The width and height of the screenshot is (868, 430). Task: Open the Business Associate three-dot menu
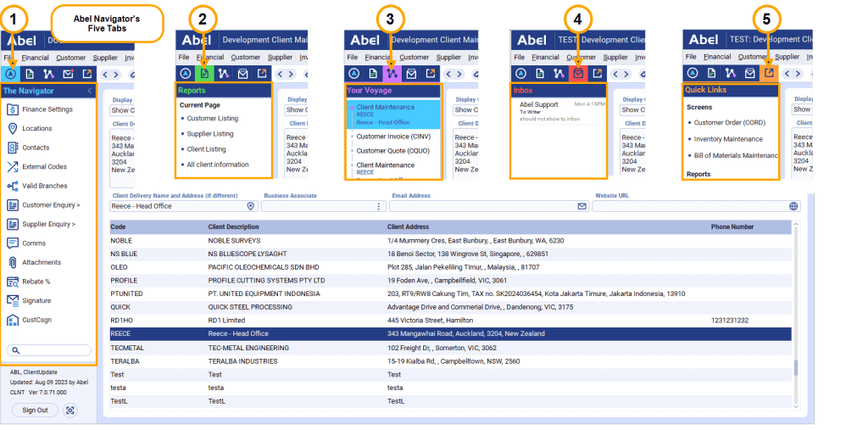tap(379, 206)
